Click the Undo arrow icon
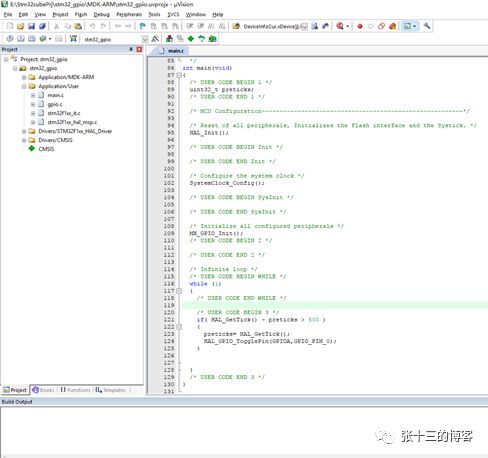This screenshot has width=488, height=458. 92,26
